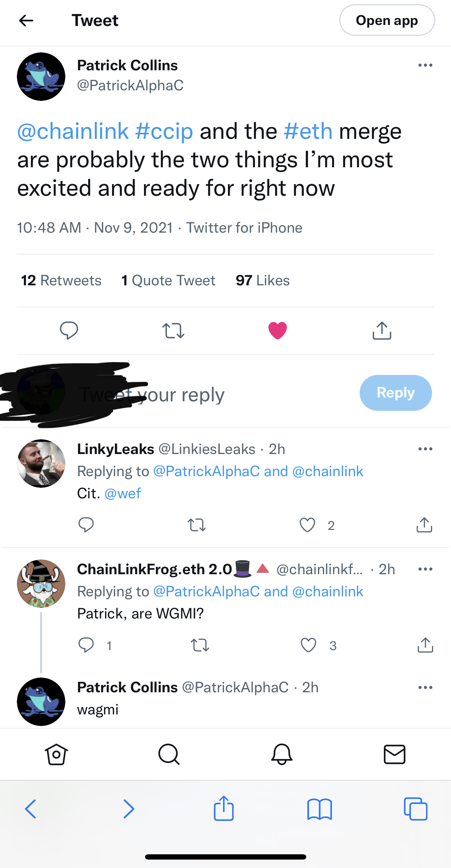
Task: Retweet Patrick Collins' main tweet
Action: 173,331
